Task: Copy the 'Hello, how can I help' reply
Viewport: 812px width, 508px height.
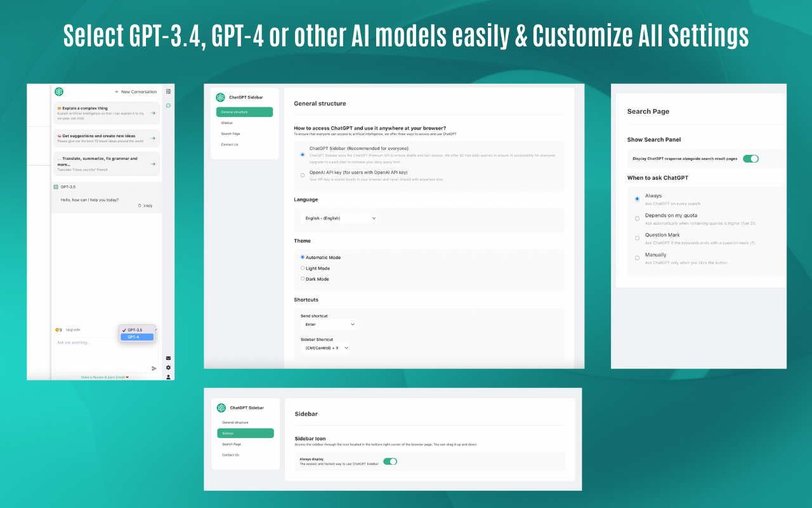Action: coord(145,206)
